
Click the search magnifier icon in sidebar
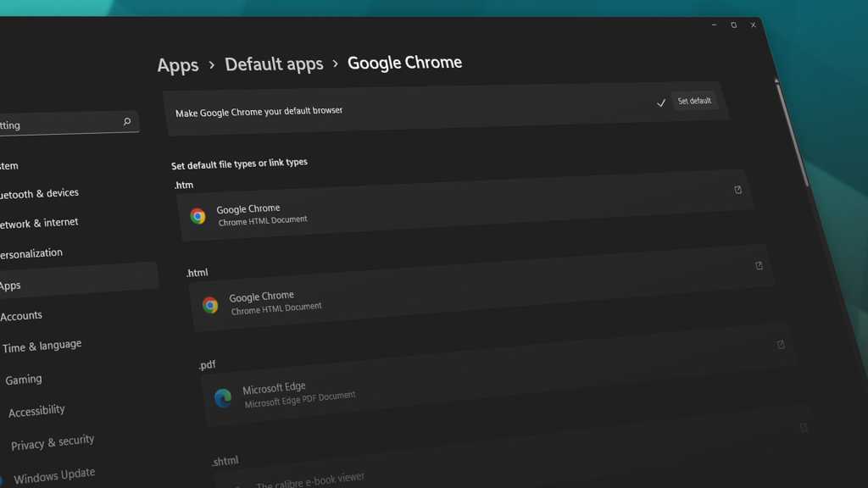point(127,121)
